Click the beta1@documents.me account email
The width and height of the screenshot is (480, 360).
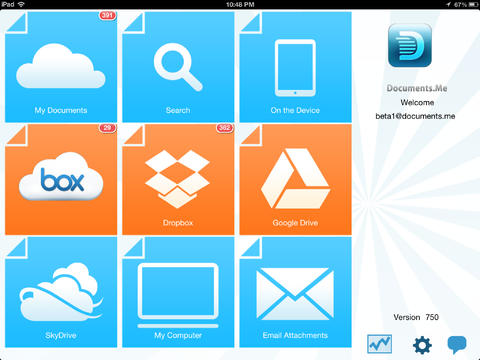(x=415, y=116)
